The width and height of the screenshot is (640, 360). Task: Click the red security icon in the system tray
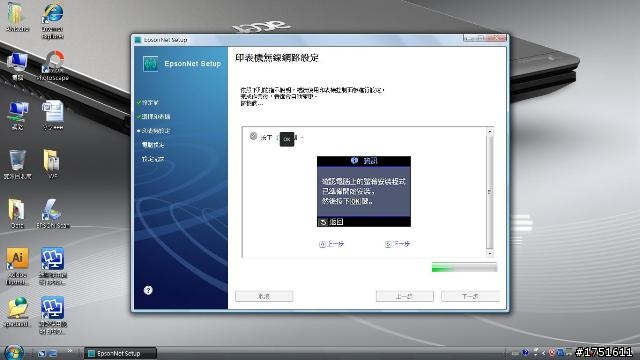point(551,352)
